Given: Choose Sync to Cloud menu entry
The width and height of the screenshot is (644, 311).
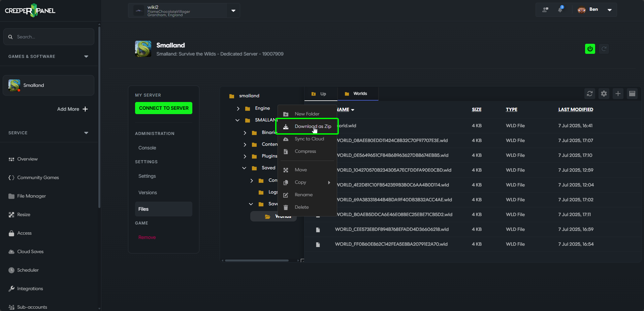Looking at the screenshot, I should pos(307,139).
